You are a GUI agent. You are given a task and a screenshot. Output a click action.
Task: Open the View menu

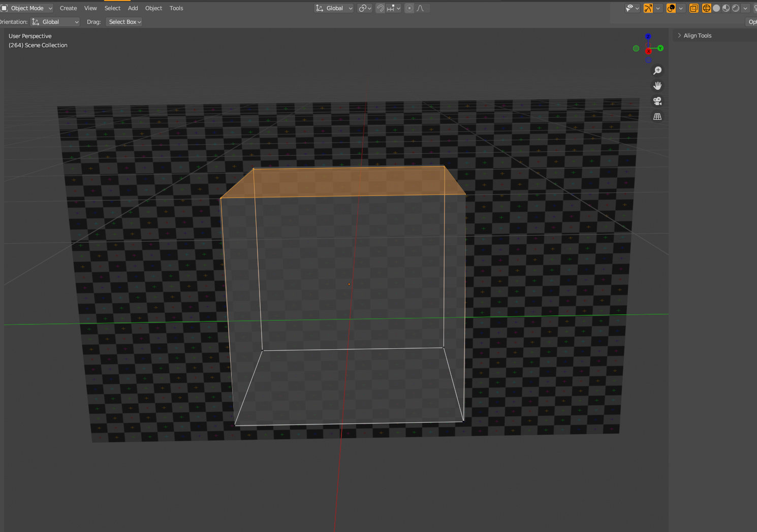90,8
